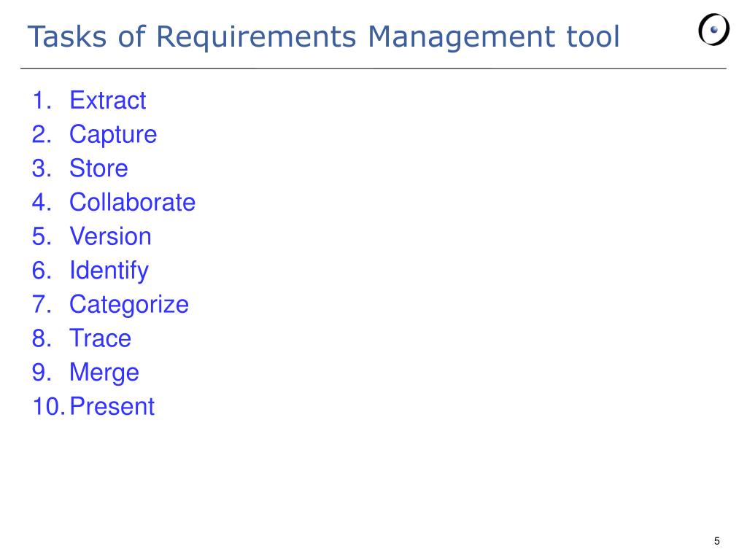This screenshot has width=747, height=560.
Task: Click the list number '1.' beside Extract
Action: [x=42, y=101]
